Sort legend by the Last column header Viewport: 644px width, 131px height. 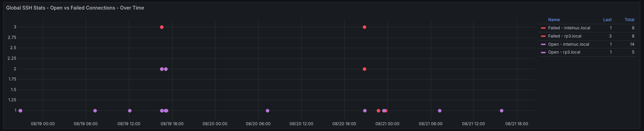click(x=607, y=20)
